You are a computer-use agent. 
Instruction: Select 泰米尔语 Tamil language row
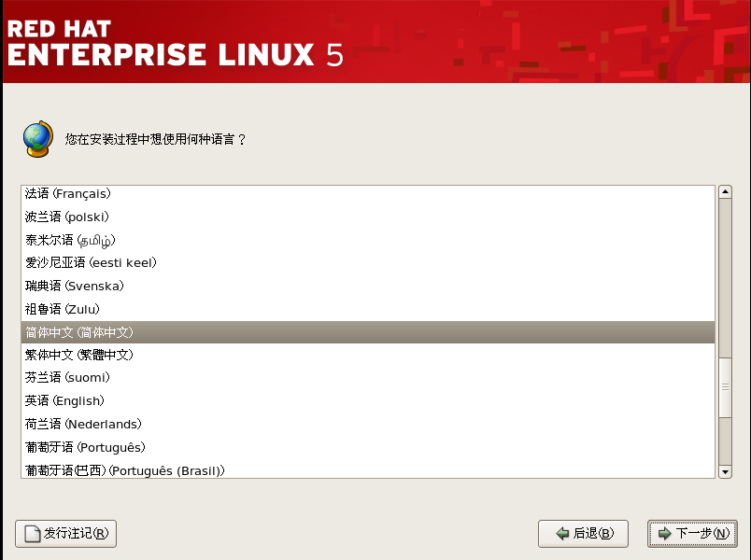point(368,240)
